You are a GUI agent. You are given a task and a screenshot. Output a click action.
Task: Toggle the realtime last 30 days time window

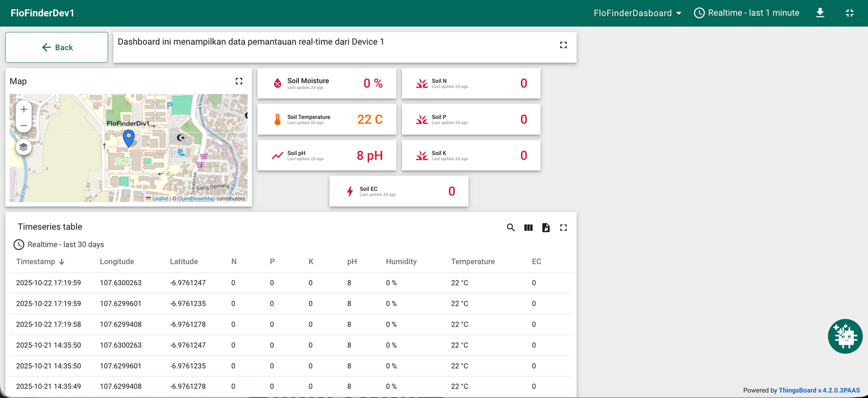click(x=59, y=244)
